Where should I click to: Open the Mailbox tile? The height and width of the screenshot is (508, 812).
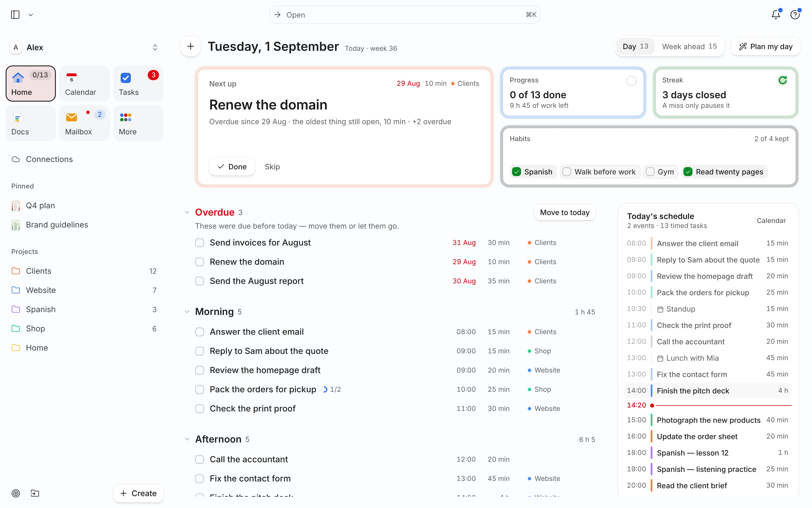point(84,123)
